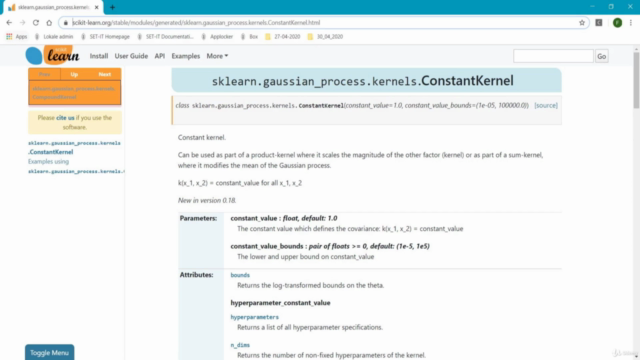Click the Toggle Menu button
Viewport: 640px width, 360px height.
(x=49, y=353)
